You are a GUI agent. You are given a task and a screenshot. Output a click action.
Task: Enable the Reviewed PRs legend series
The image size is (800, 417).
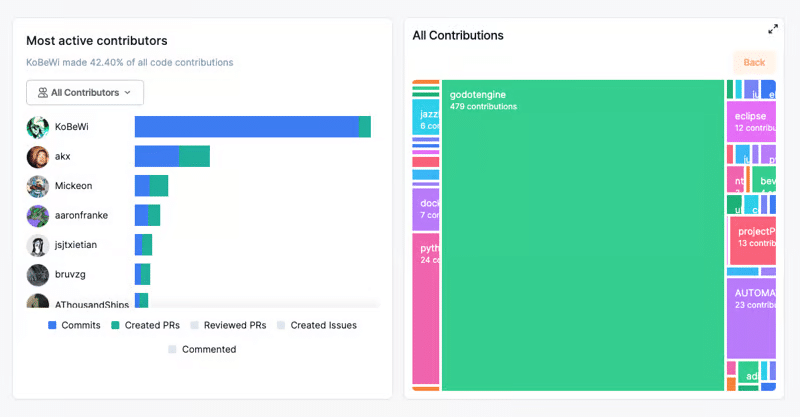click(227, 325)
